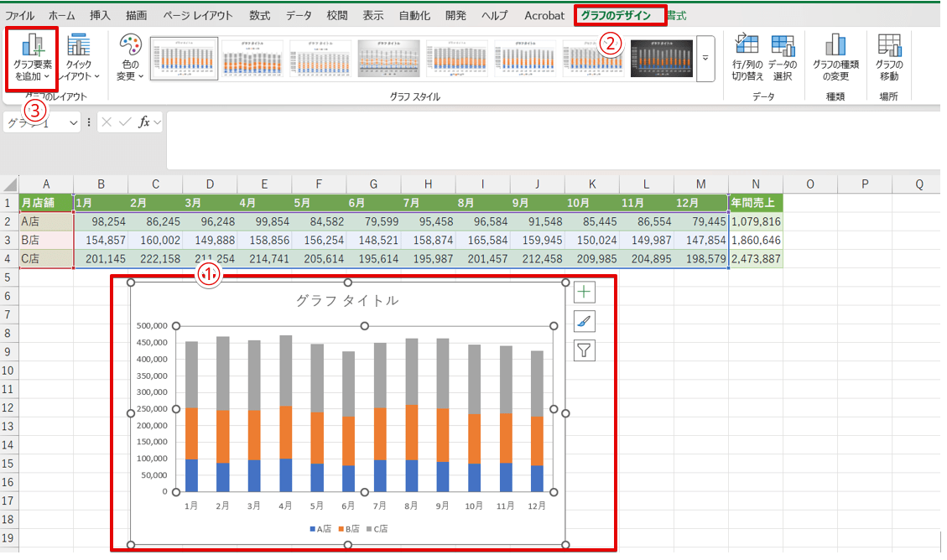Open Add Chart Element (グラフ要素を追加) menu
The image size is (947, 560).
(32, 58)
